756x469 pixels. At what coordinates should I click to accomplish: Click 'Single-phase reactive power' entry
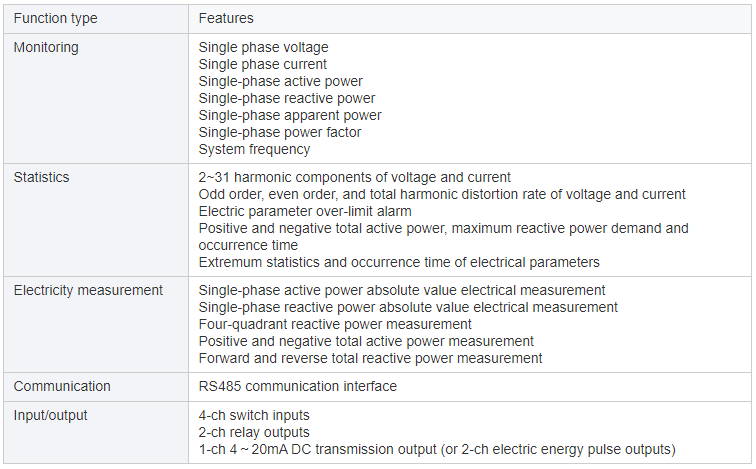[x=287, y=98]
